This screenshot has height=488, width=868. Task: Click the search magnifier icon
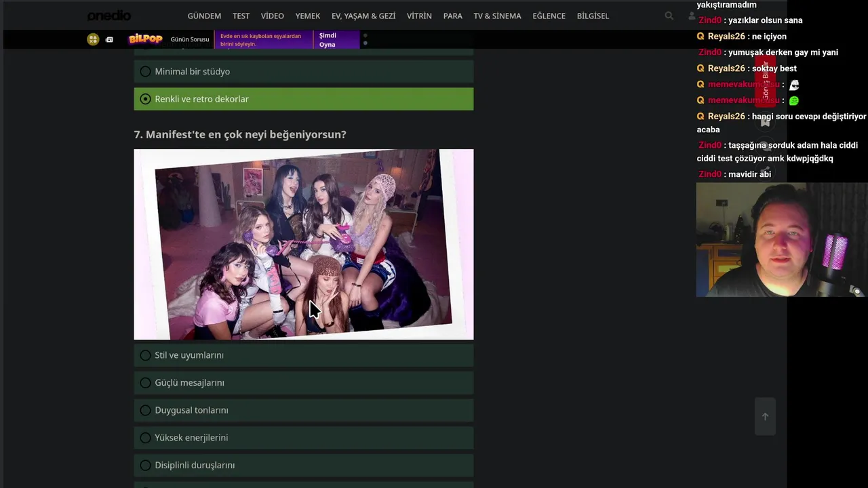click(x=669, y=16)
